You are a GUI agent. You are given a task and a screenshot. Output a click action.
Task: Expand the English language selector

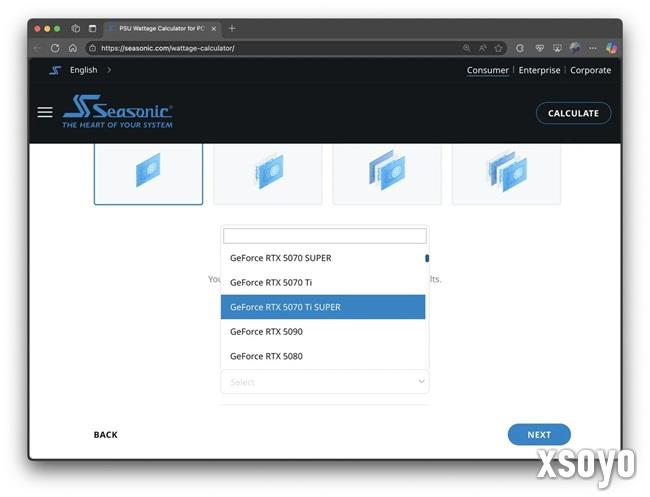point(84,70)
